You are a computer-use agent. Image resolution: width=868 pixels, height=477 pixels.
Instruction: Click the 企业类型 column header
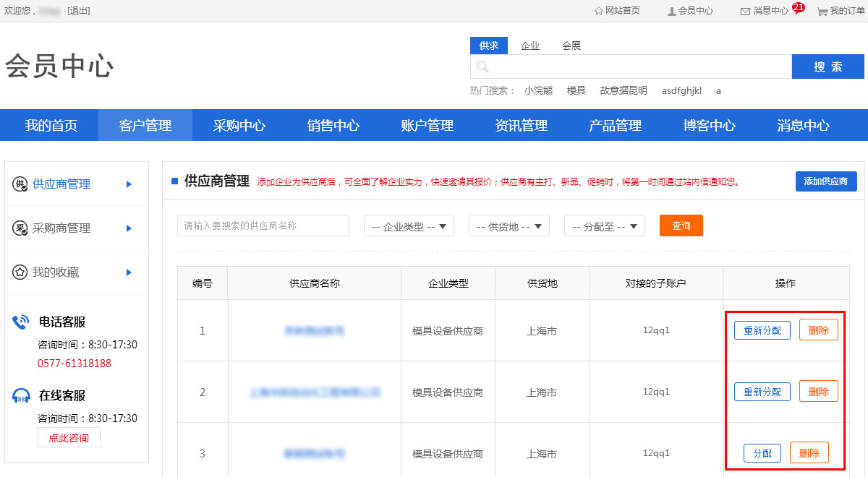[x=448, y=283]
